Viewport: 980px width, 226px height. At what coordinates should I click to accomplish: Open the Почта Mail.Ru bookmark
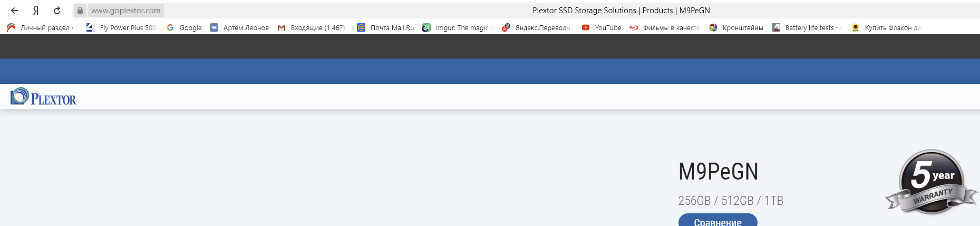pyautogui.click(x=385, y=27)
